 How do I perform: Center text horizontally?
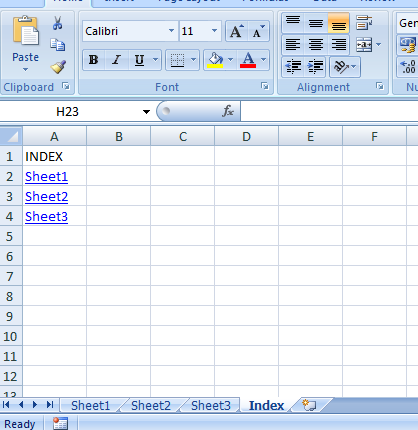tap(316, 45)
